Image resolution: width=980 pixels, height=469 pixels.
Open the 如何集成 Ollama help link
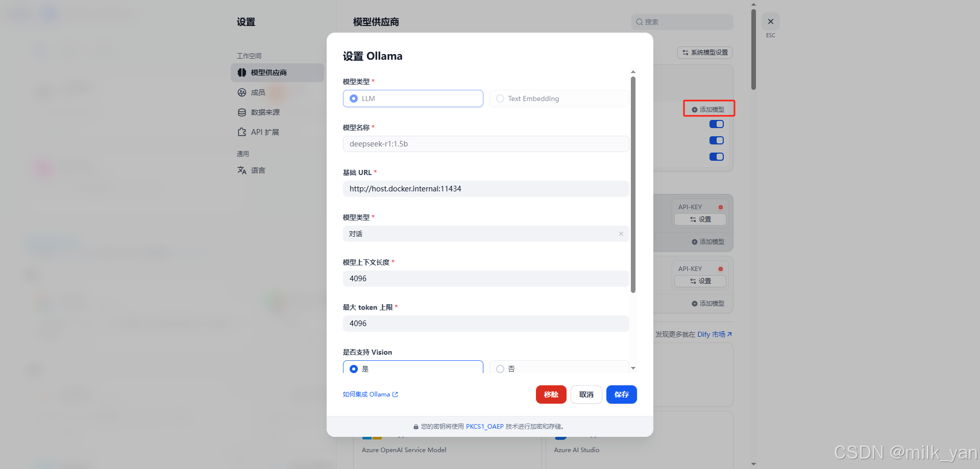click(x=370, y=394)
